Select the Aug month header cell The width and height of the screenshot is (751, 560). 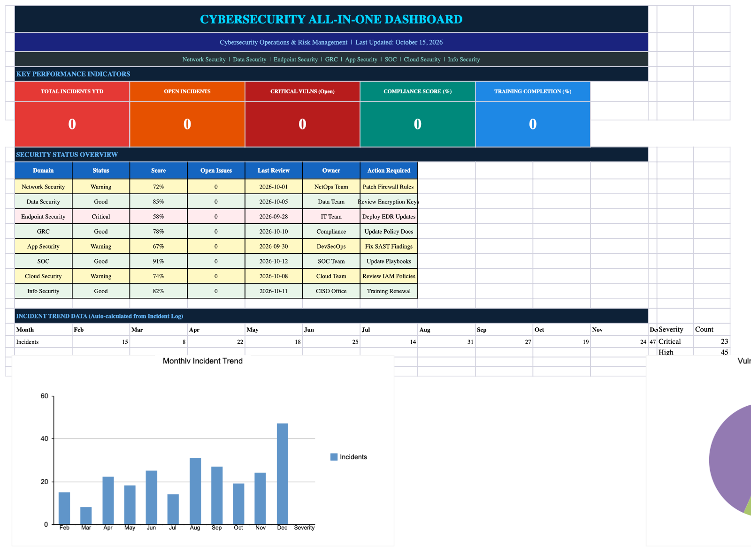coord(446,330)
